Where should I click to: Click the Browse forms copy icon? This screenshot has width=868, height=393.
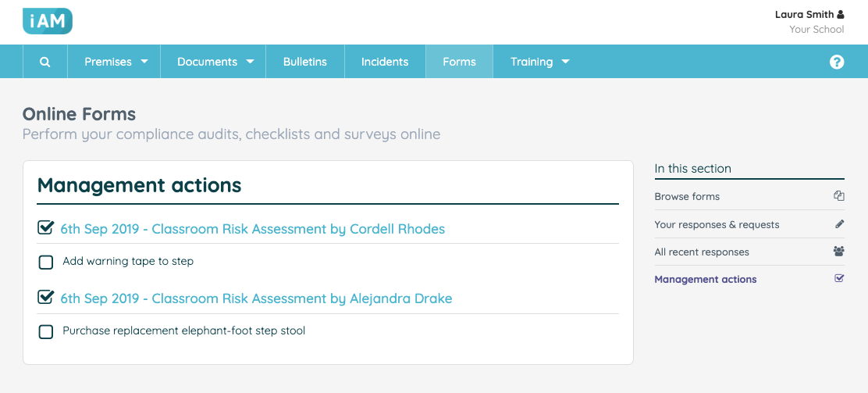pos(839,195)
